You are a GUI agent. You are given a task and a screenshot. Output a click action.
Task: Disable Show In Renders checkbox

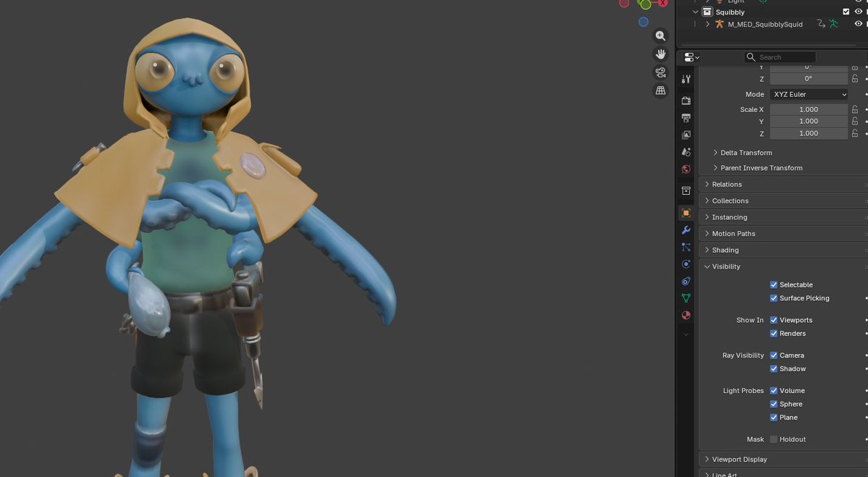point(773,334)
